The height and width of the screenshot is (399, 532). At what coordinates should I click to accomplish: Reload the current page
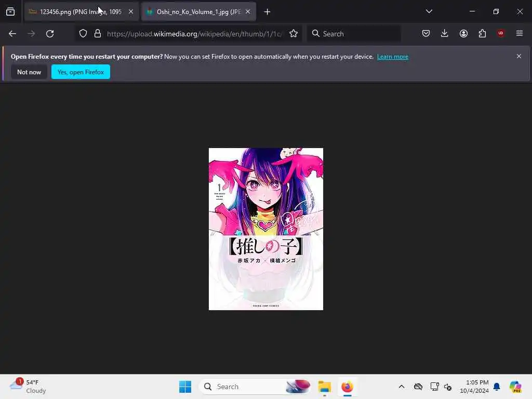(x=50, y=34)
